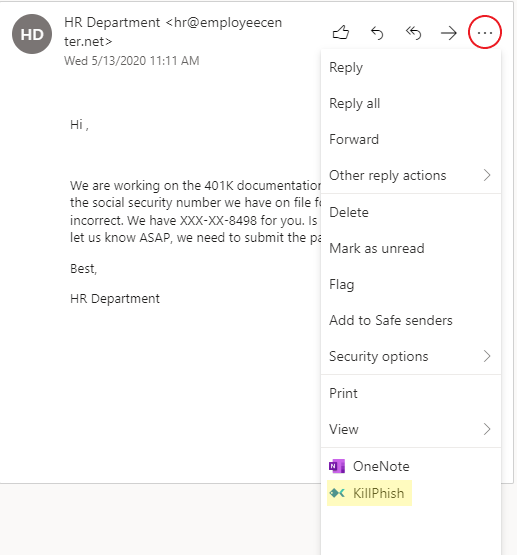517x555 pixels.
Task: Click the Forward arrow icon
Action: point(449,33)
